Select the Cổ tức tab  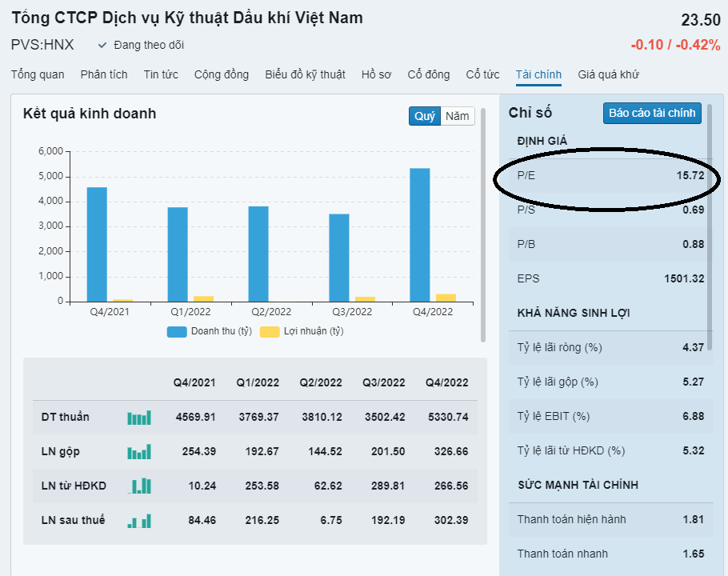(x=482, y=74)
